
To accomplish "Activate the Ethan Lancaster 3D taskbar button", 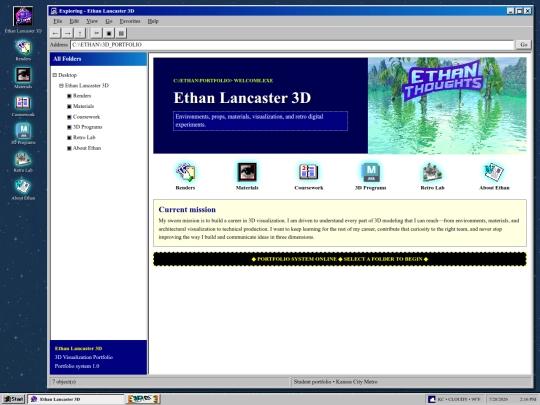I will (76, 399).
